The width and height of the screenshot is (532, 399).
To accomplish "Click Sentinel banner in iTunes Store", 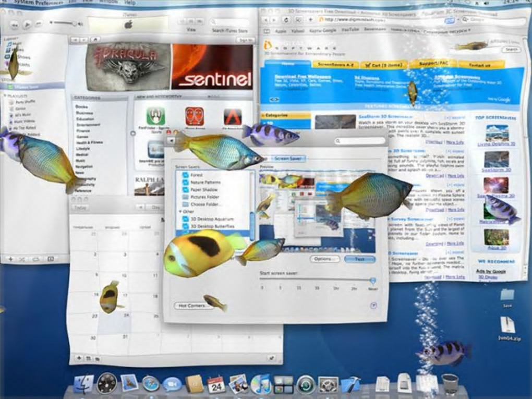I will [213, 67].
